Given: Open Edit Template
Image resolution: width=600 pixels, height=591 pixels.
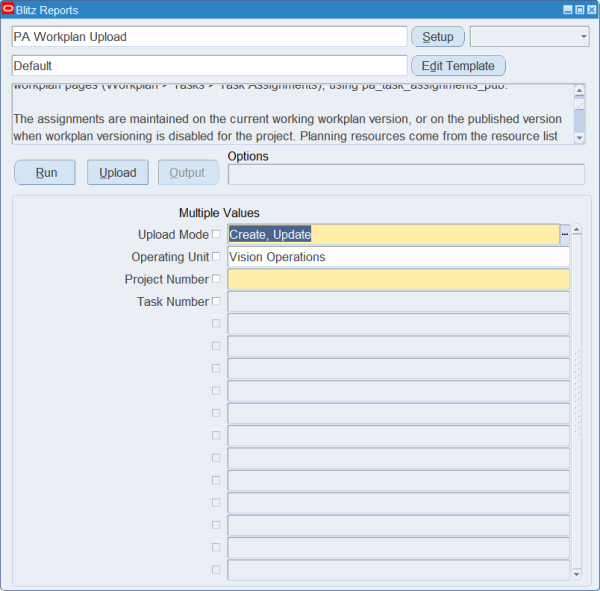Looking at the screenshot, I should pyautogui.click(x=458, y=66).
